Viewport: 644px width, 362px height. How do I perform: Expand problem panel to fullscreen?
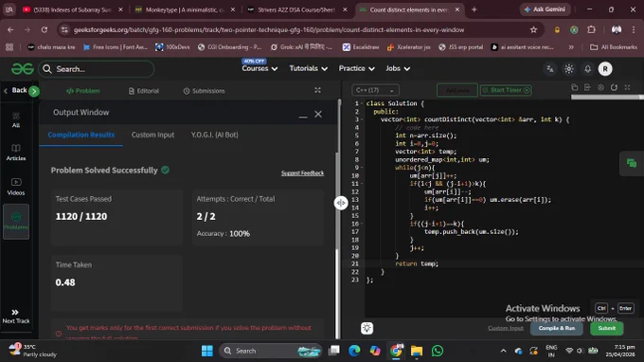click(x=317, y=90)
